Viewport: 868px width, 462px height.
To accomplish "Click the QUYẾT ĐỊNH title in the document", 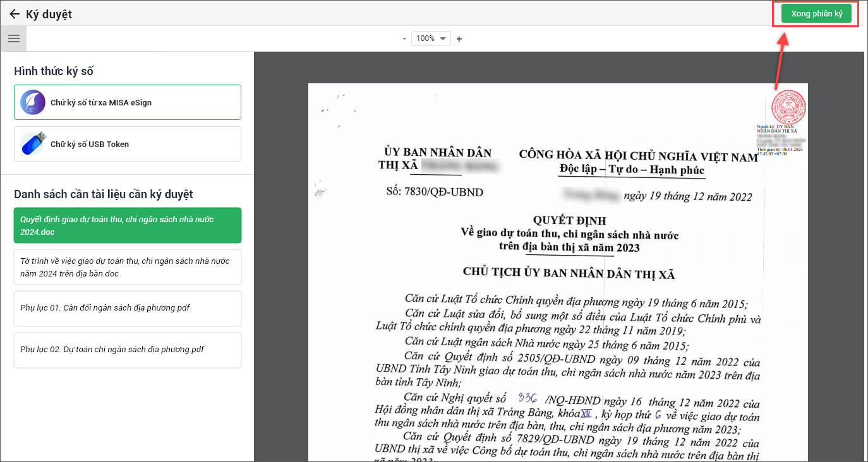I will pos(569,221).
